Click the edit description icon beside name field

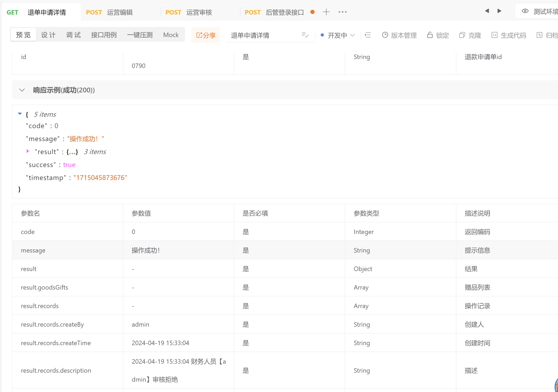305,35
